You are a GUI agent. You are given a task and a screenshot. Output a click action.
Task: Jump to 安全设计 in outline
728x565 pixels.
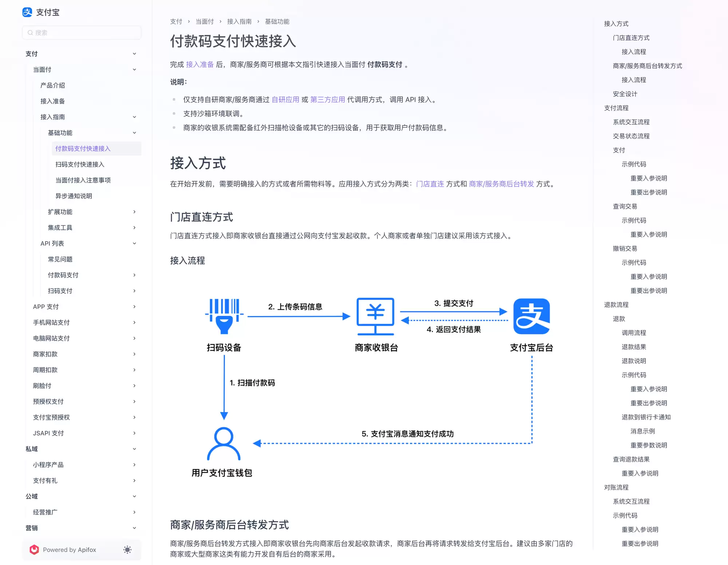625,94
